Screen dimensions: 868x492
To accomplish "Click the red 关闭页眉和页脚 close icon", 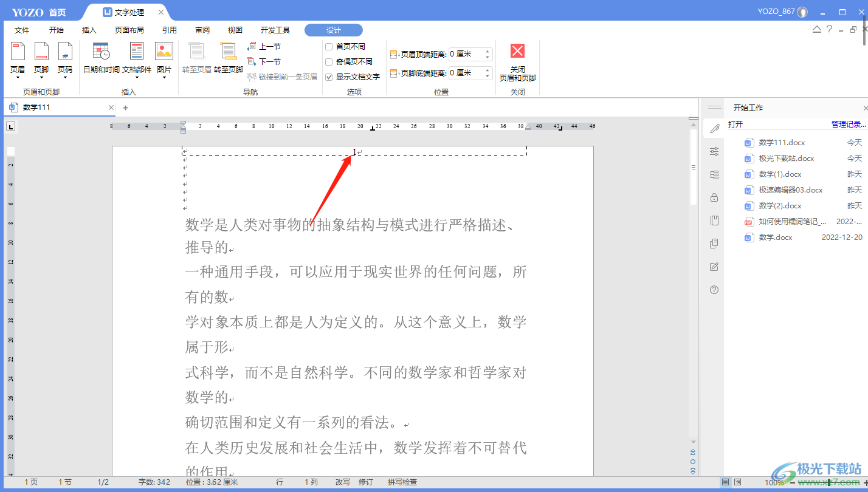I will (517, 51).
